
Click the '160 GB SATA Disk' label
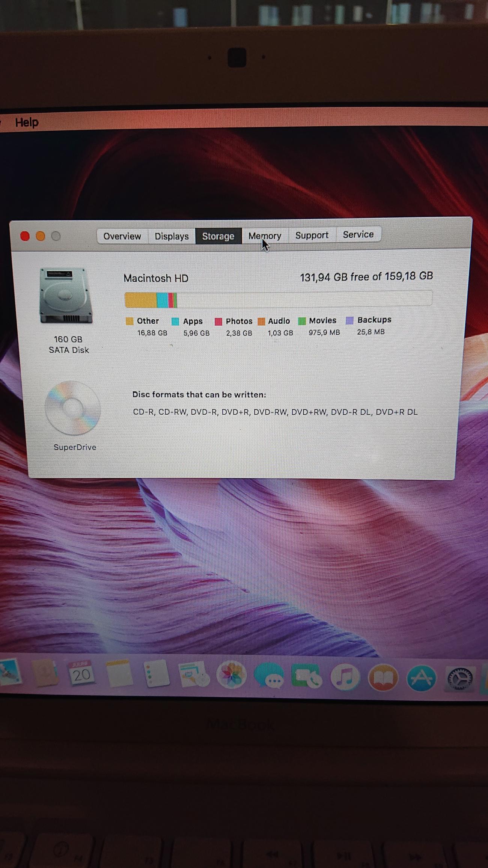coord(69,344)
